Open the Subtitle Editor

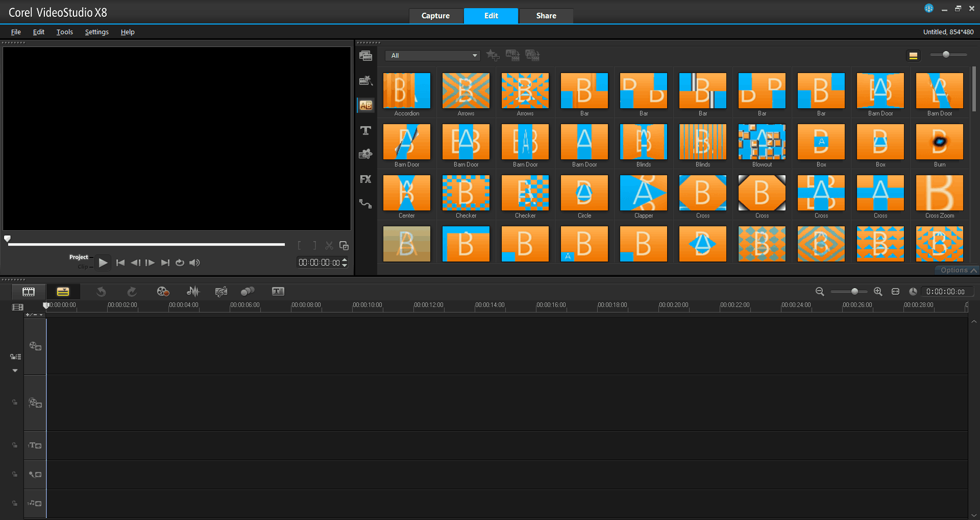pos(278,292)
